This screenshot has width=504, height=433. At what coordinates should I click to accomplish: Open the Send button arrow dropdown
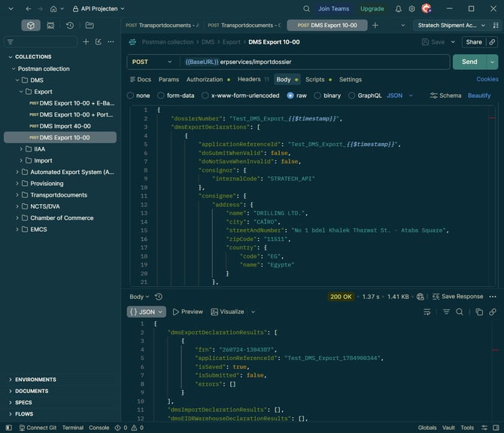[492, 62]
